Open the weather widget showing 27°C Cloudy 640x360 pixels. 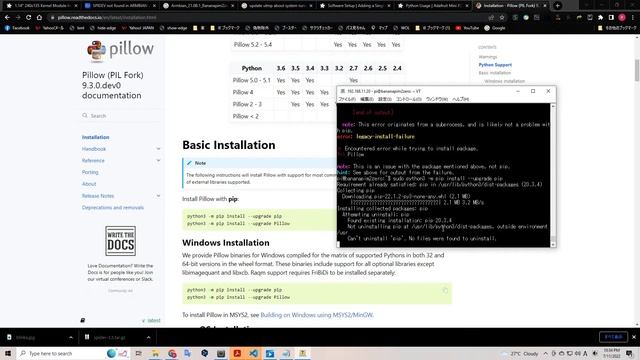[x=519, y=353]
